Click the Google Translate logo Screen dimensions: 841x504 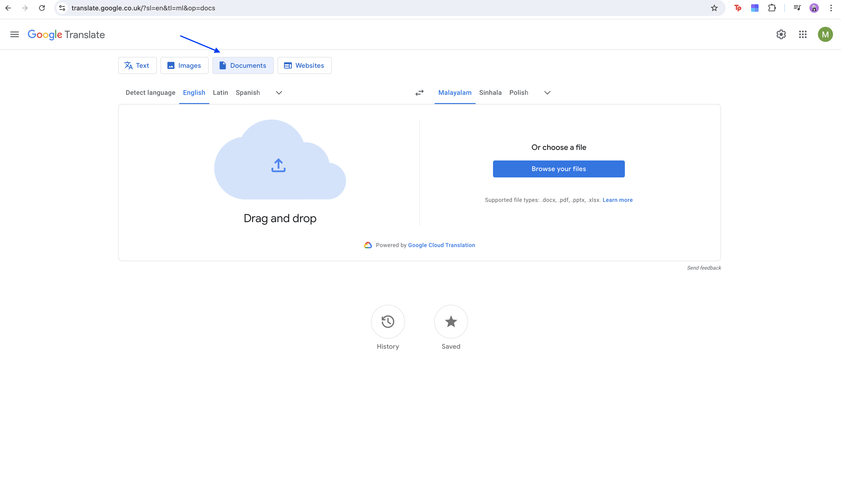pyautogui.click(x=66, y=35)
